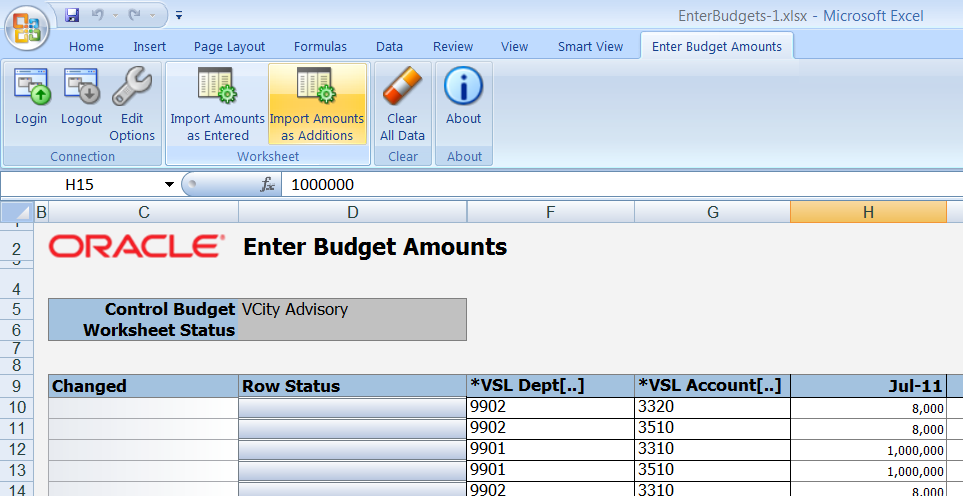Open the Undo history dropdown arrow
This screenshot has height=496, width=963.
click(x=115, y=15)
